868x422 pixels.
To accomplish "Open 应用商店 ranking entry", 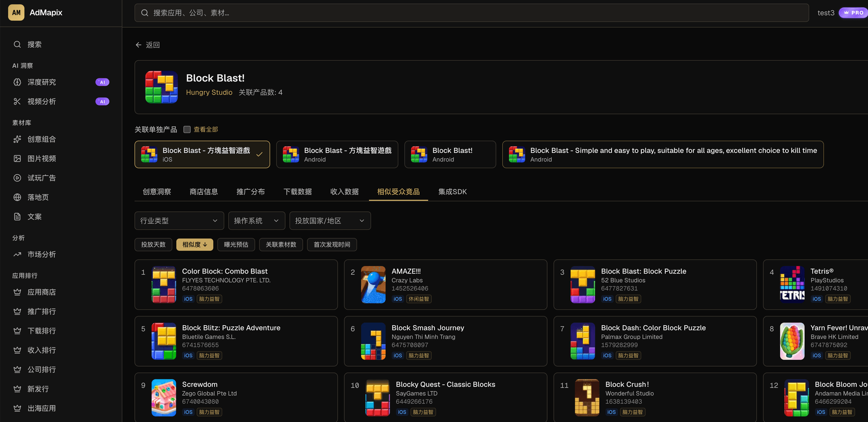I will pyautogui.click(x=61, y=292).
